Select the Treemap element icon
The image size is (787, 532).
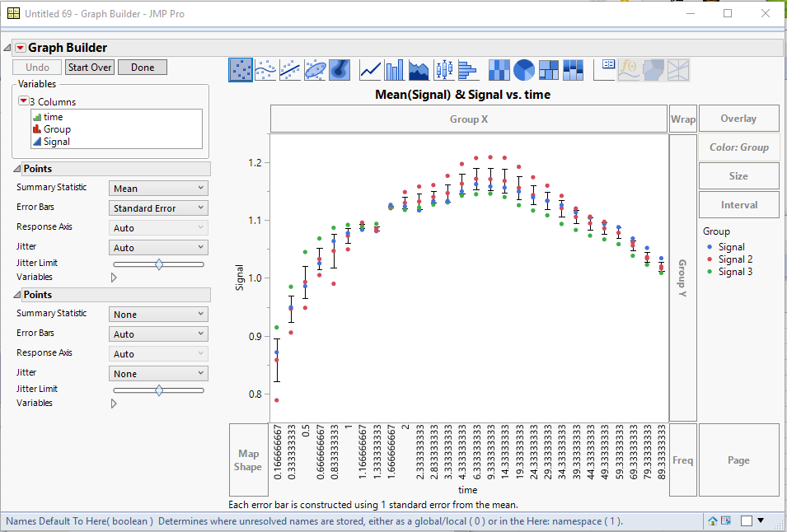point(546,70)
